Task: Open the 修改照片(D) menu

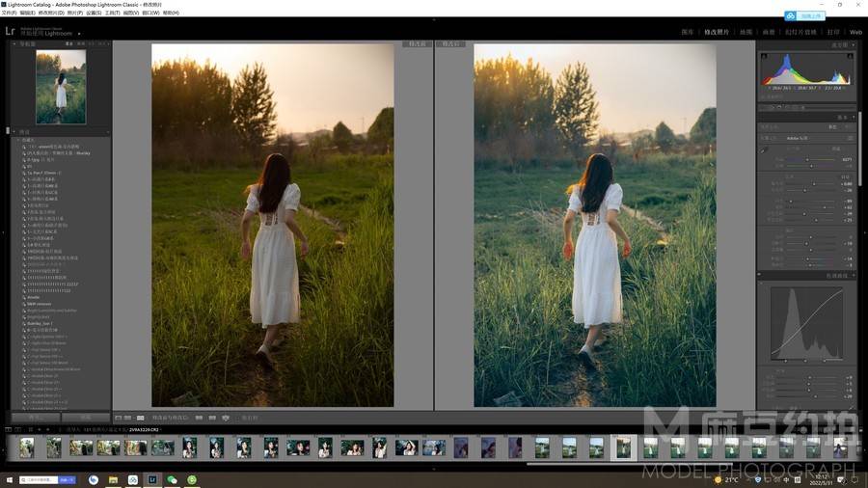Action: (x=51, y=13)
